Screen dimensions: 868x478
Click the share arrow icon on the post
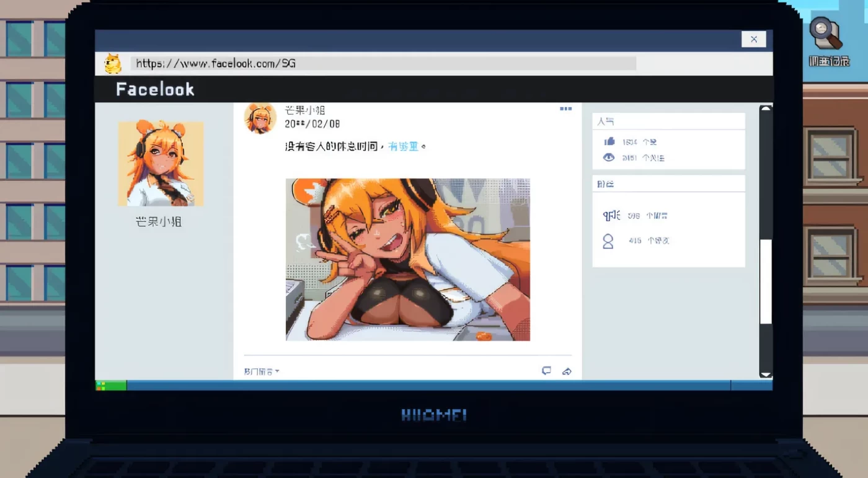pos(567,371)
